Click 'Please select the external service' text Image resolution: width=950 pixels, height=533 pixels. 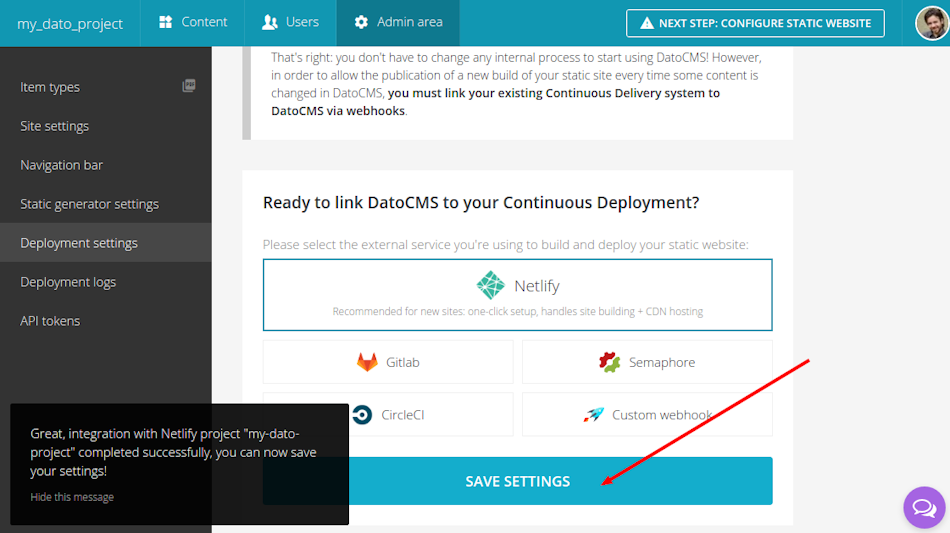point(505,245)
